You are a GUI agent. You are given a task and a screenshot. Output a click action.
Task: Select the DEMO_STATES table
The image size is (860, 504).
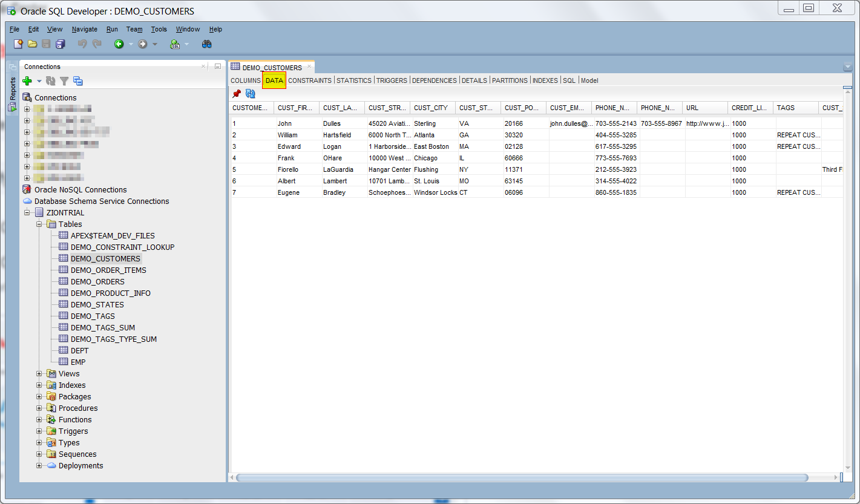click(x=97, y=305)
